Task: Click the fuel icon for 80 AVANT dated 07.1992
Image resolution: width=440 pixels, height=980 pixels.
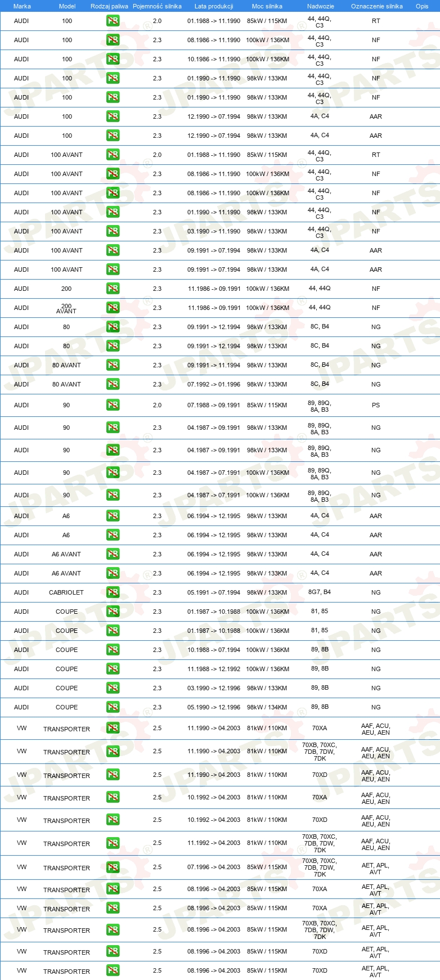Action: (x=113, y=384)
